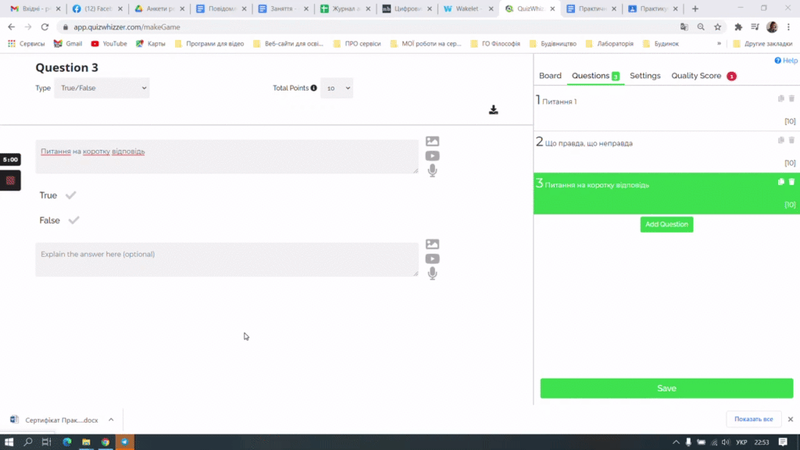Record audio for the question with the microphone
Viewport: 800px width, 450px height.
pyautogui.click(x=432, y=171)
